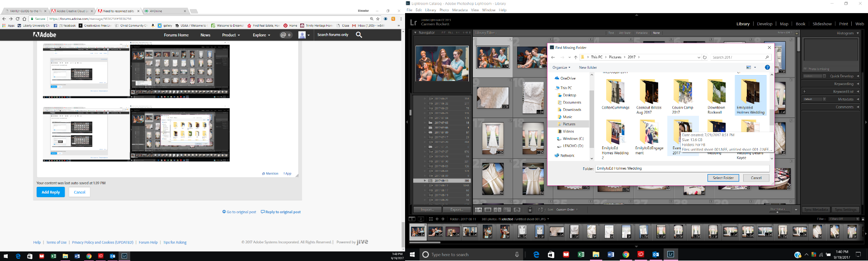Viewport: 868px width, 261px height.
Task: Select Attribute in Library Filter bar
Action: (625, 33)
